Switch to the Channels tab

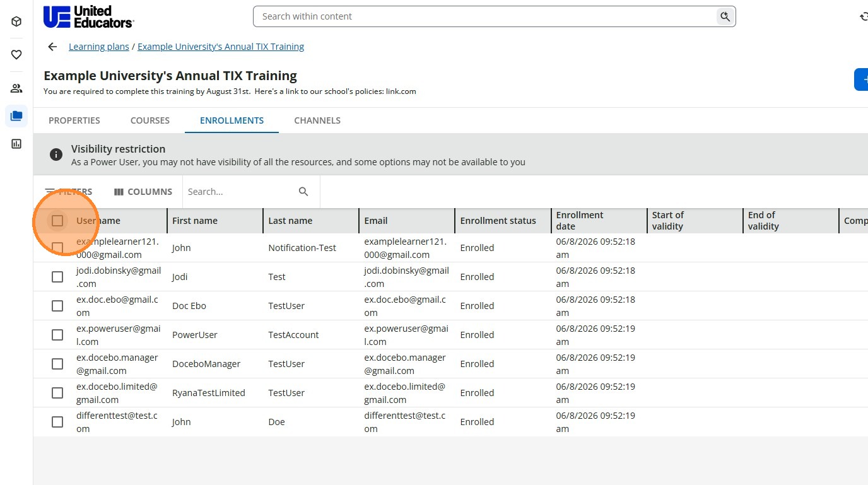317,120
